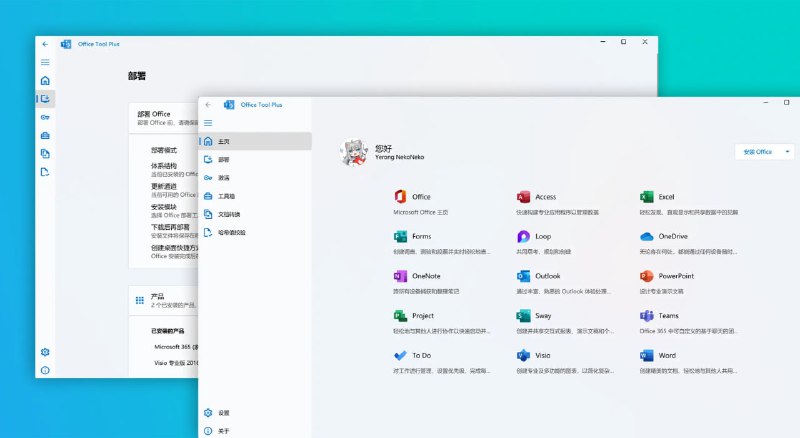Screen dimensions: 800x438
Task: Expand the 安装 Office dropdown arrow
Action: pos(788,152)
